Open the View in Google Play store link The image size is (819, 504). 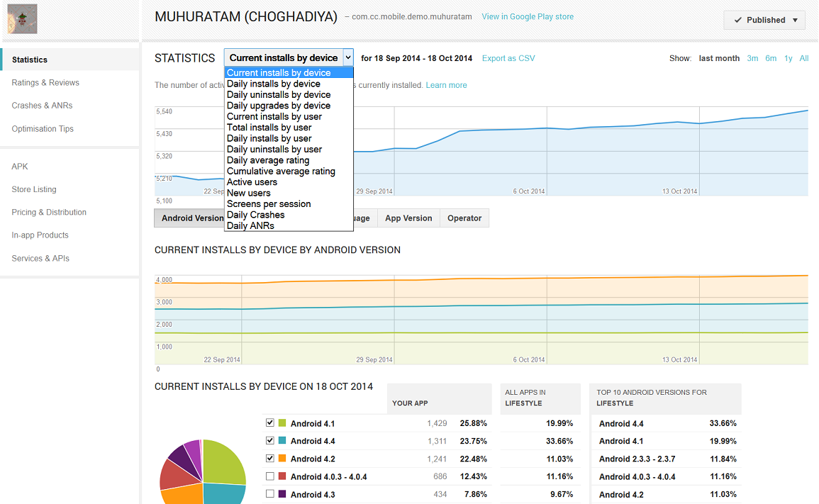point(528,16)
